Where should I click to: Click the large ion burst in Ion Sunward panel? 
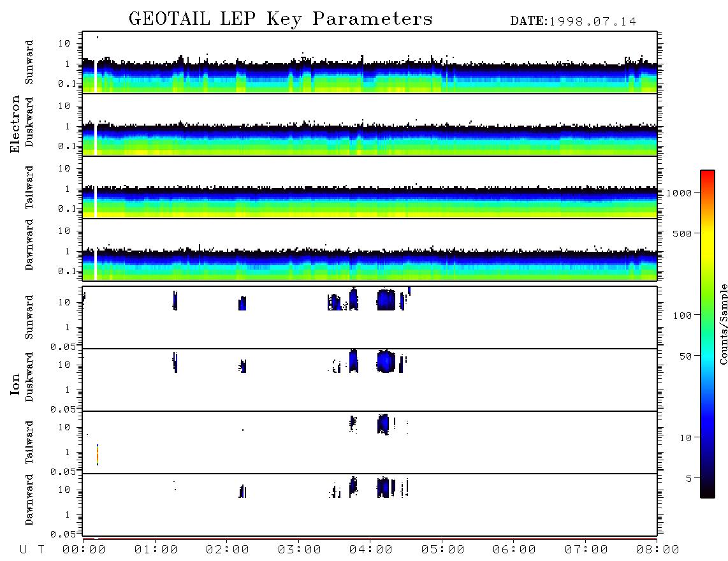click(x=386, y=300)
